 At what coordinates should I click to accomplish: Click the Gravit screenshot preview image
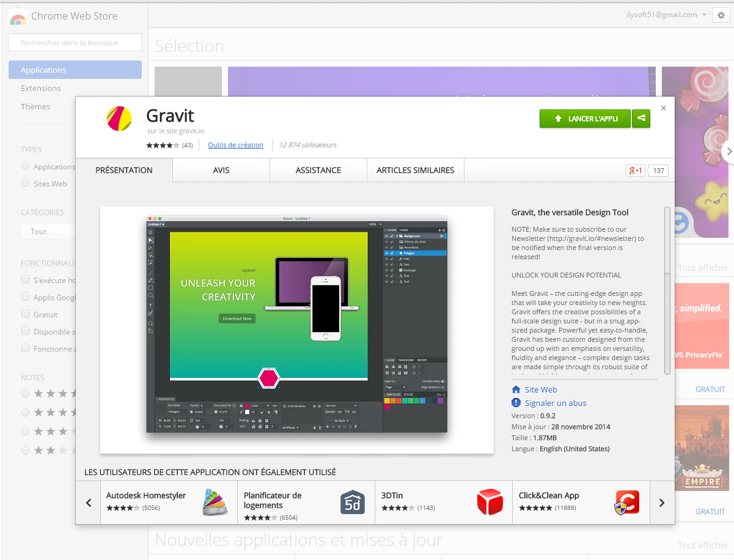297,330
